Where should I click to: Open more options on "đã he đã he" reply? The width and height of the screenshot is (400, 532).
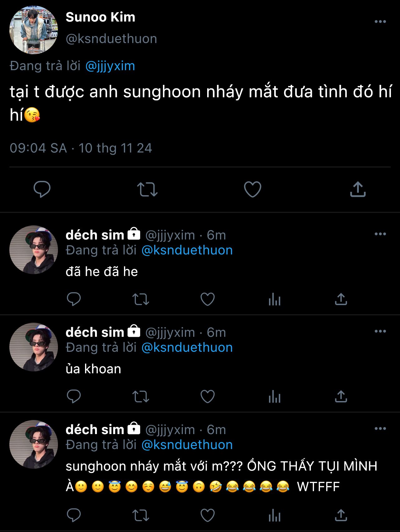[380, 234]
